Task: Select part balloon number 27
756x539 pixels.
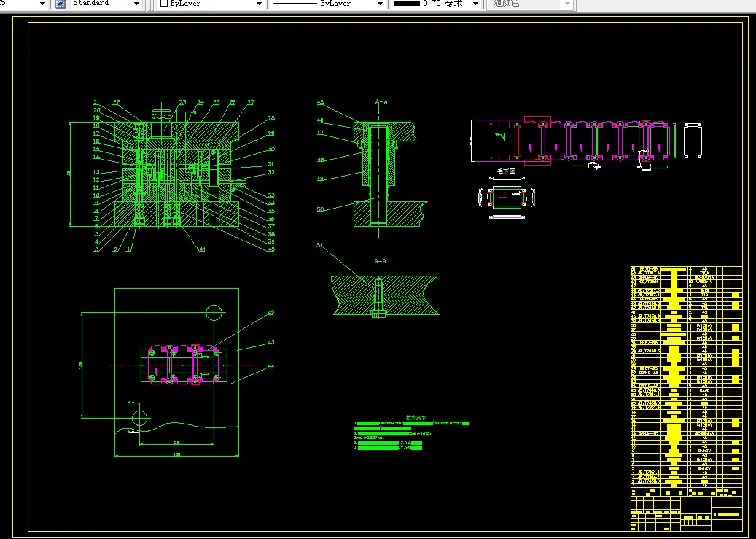Action: 251,102
